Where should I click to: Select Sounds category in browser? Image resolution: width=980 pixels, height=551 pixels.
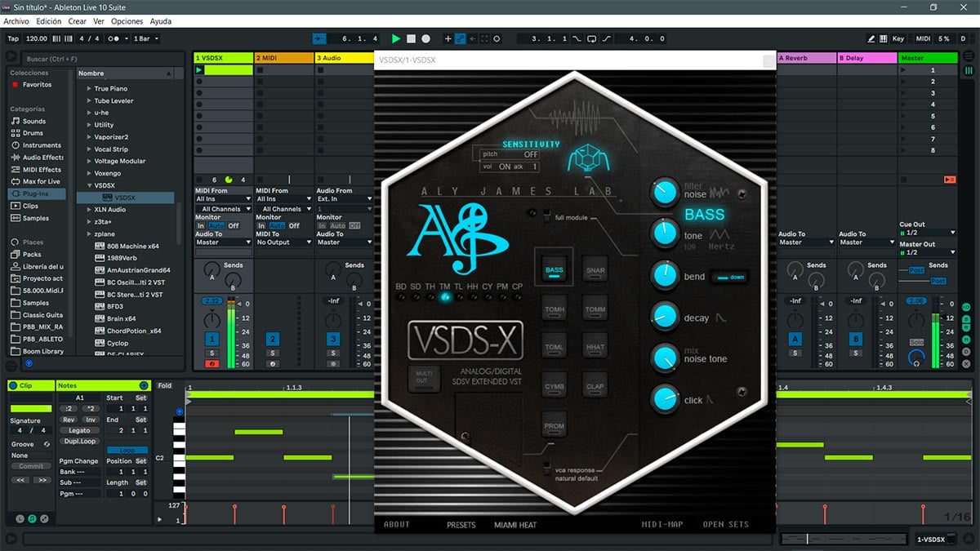[x=33, y=121]
